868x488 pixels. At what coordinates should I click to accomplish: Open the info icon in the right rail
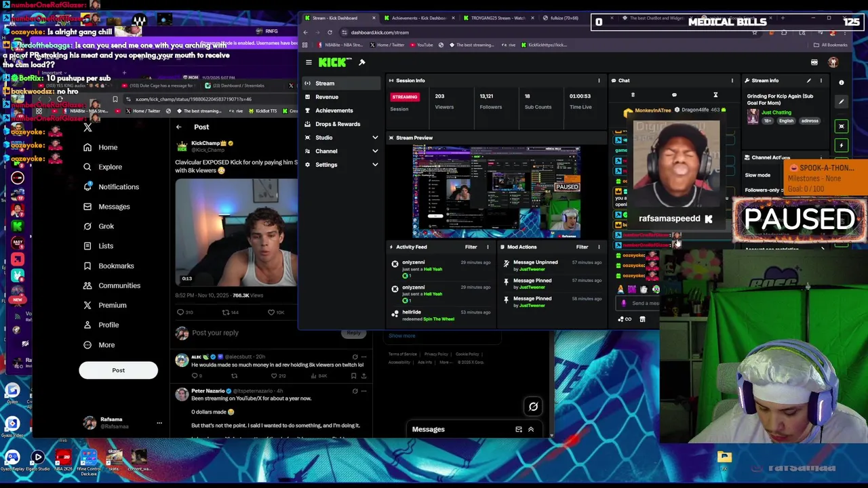[x=842, y=83]
